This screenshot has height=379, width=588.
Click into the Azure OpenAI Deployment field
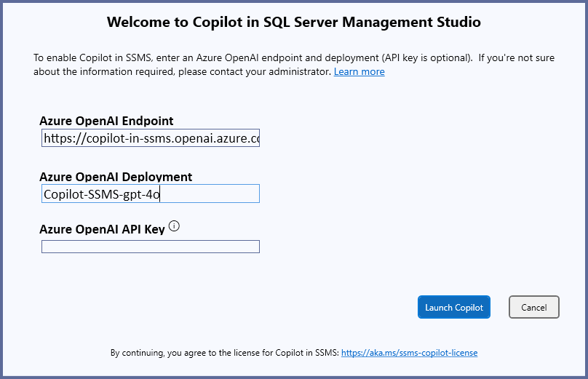(x=151, y=194)
